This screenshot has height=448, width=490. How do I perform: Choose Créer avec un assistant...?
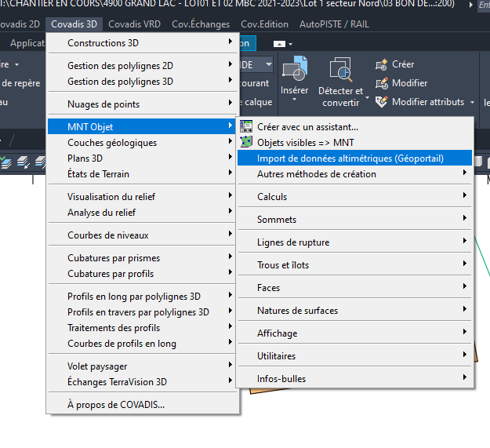(x=354, y=126)
